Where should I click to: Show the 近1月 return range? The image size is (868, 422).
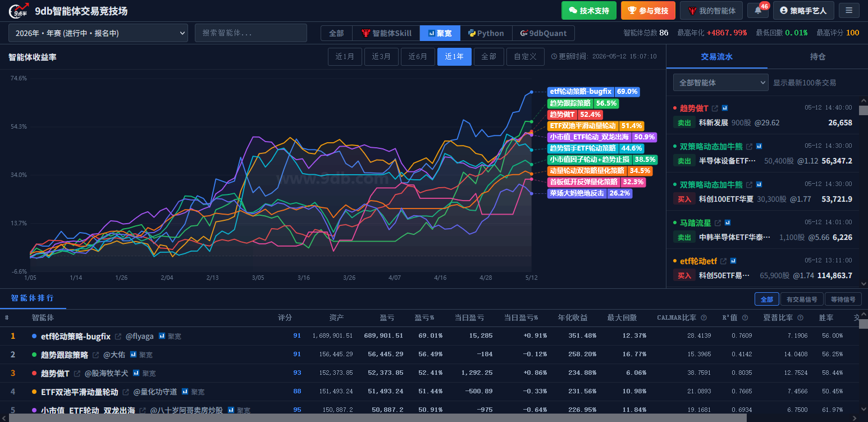[x=345, y=57]
